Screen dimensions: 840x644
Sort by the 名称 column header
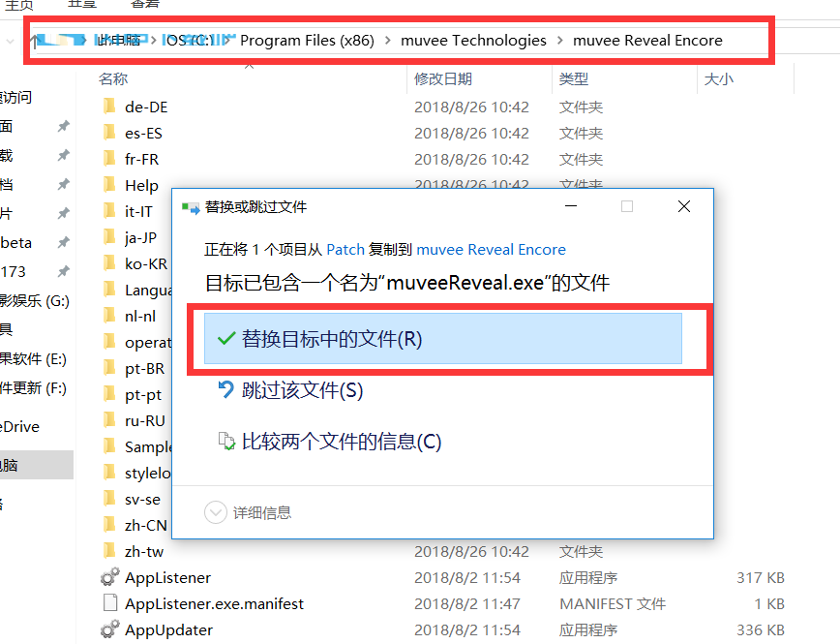113,78
